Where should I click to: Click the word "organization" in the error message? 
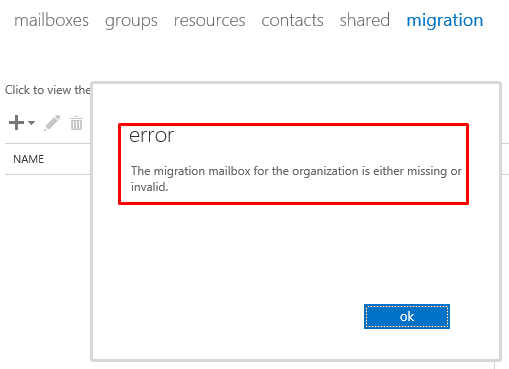[x=325, y=171]
